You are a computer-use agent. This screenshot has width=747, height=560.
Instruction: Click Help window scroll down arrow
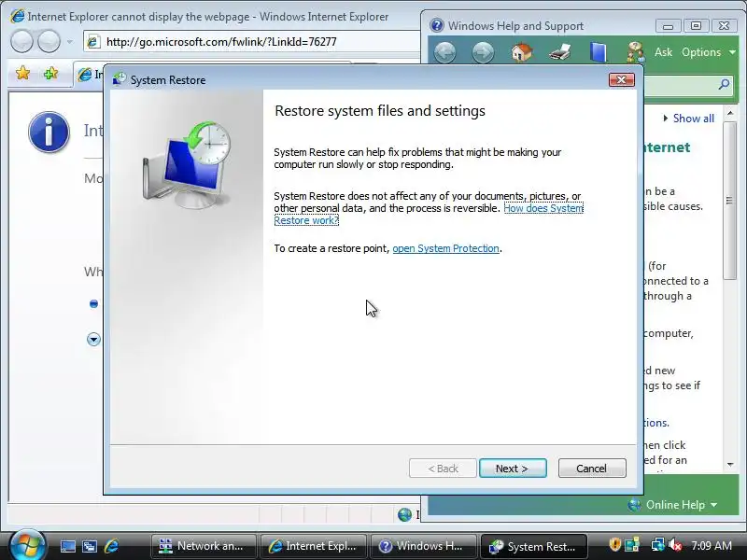click(730, 464)
